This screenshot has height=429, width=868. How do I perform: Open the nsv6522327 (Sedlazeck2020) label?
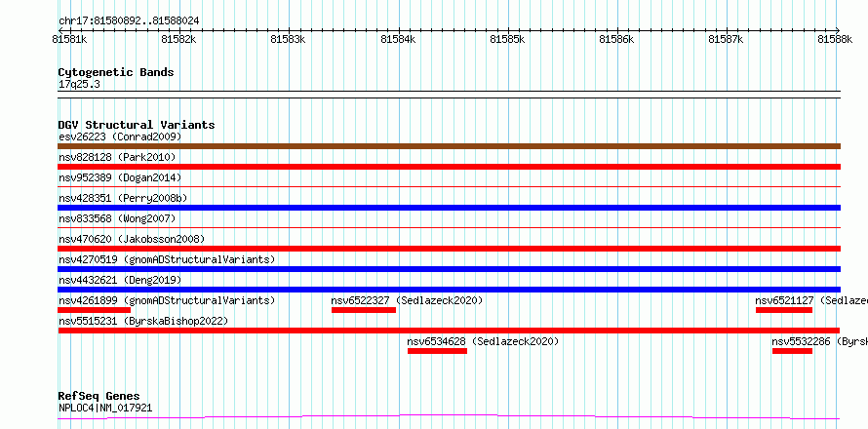pyautogui.click(x=408, y=300)
